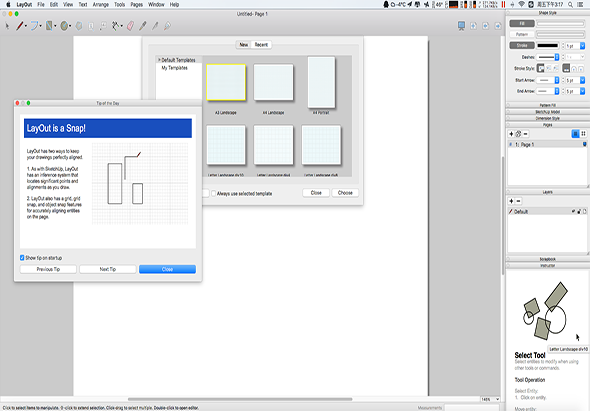
Task: Toggle lock on the Default layer
Action: [x=579, y=212]
